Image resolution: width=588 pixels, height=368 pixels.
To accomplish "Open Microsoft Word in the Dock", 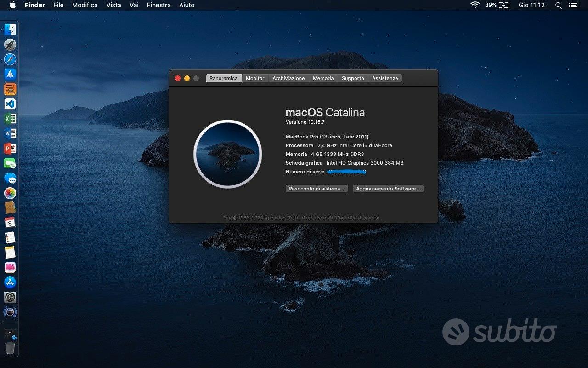I will tap(10, 133).
